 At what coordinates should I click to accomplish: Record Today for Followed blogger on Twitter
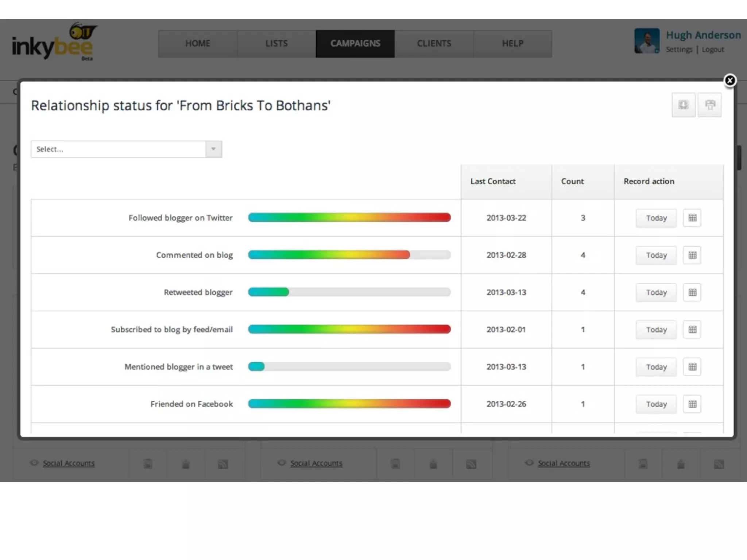[656, 218]
